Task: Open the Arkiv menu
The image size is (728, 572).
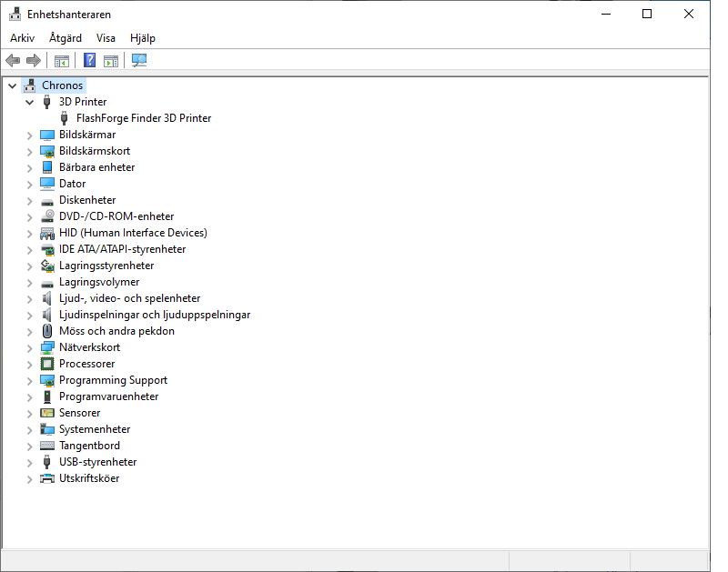Action: pos(22,38)
